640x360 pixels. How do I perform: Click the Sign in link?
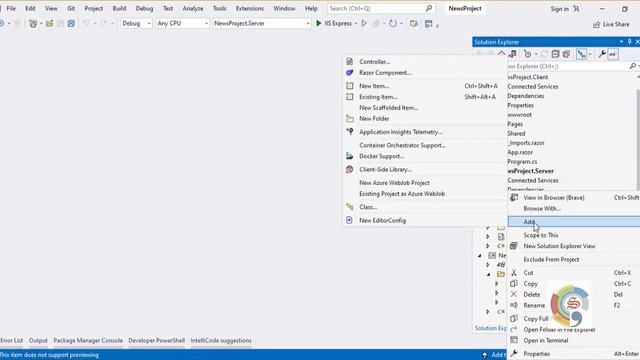click(x=560, y=9)
